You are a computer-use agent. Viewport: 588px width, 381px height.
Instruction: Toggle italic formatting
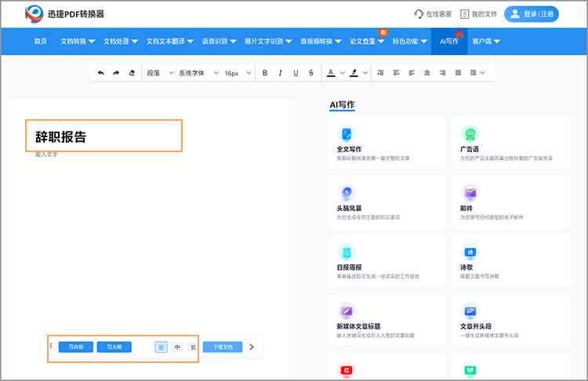280,73
